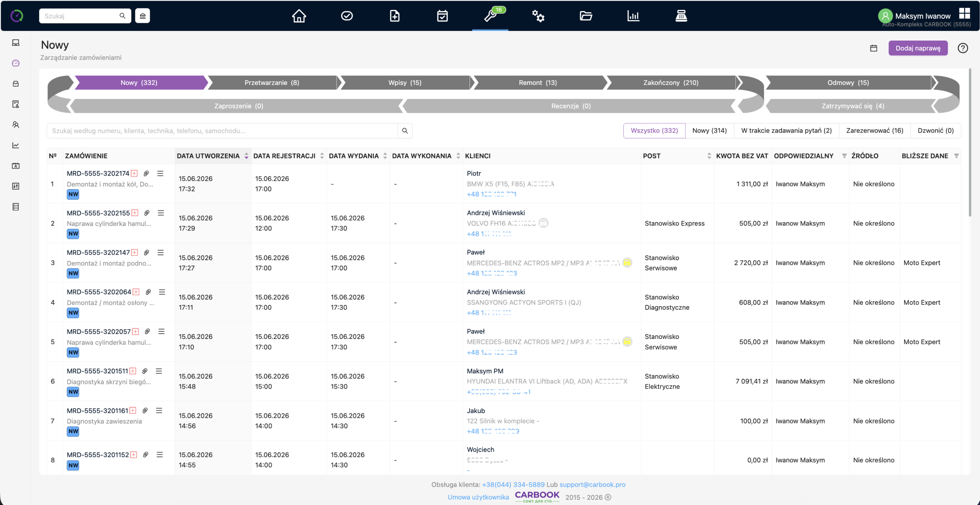Switch to Zakończony (210) stage
This screenshot has height=505, width=980.
pyautogui.click(x=671, y=83)
